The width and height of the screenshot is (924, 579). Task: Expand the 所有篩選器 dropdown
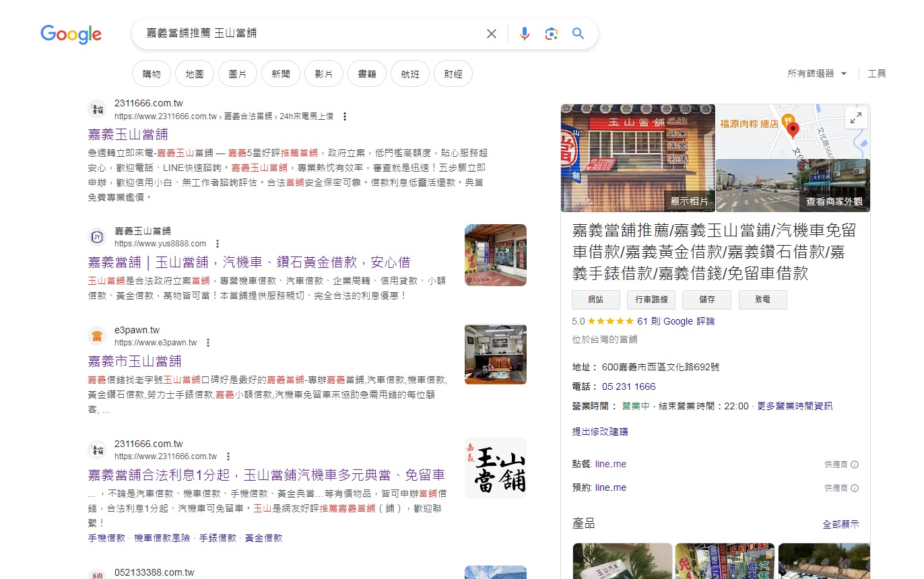pos(817,73)
